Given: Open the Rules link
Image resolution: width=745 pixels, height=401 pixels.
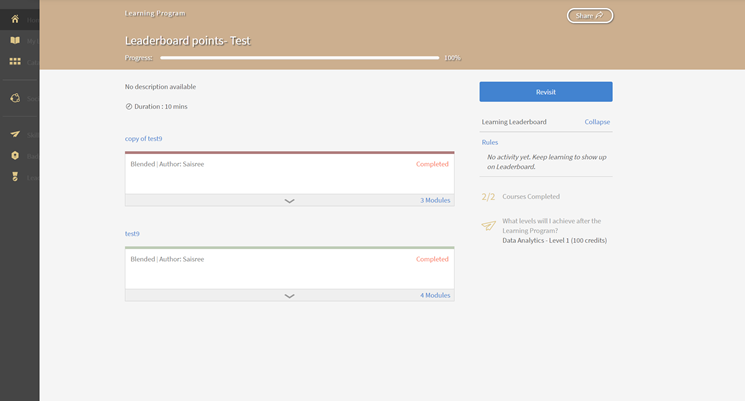Looking at the screenshot, I should coord(490,142).
